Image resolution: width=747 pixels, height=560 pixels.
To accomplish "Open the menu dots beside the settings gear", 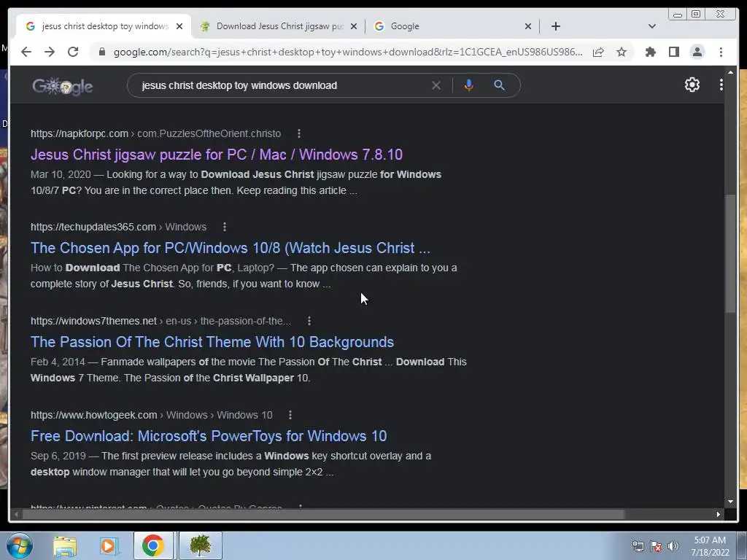I will 721,85.
